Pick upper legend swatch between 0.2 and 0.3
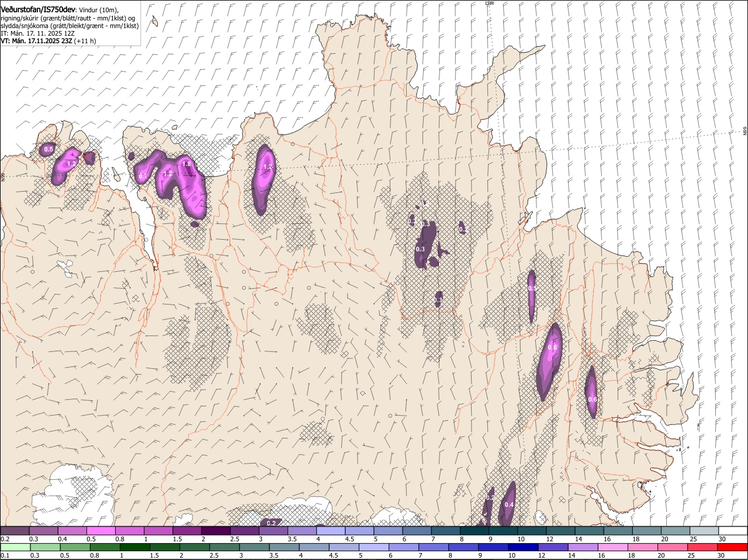 [15, 531]
